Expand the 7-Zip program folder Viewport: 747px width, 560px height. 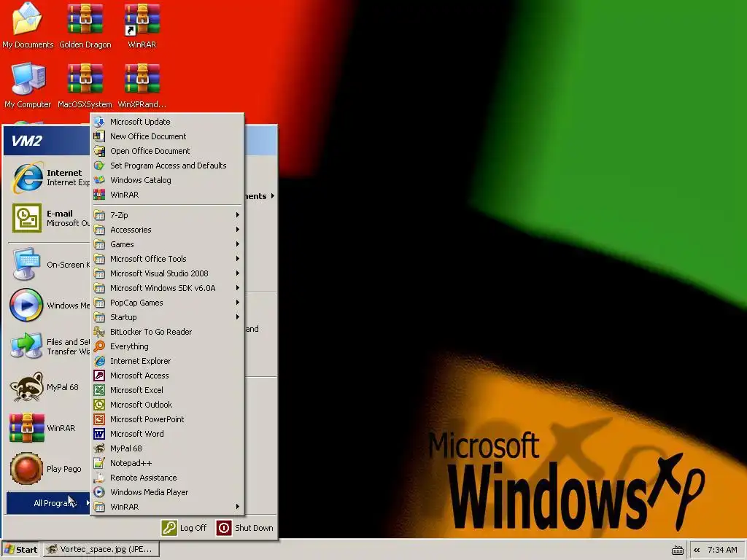pos(167,215)
